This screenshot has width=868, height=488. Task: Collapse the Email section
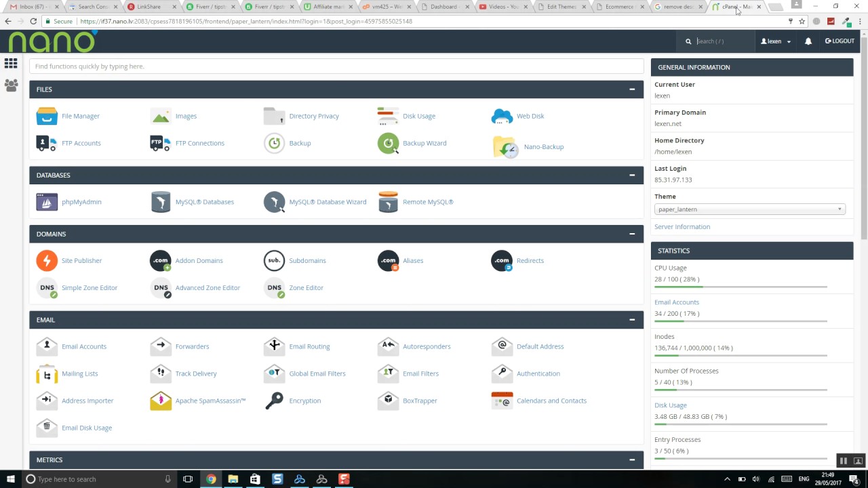(632, 320)
